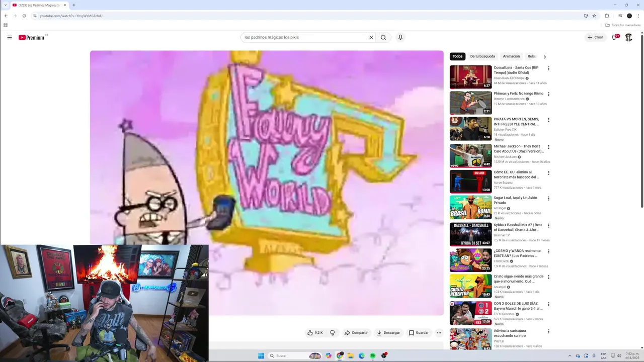
Task: Select the De tu búsqueda chip
Action: coord(482,56)
